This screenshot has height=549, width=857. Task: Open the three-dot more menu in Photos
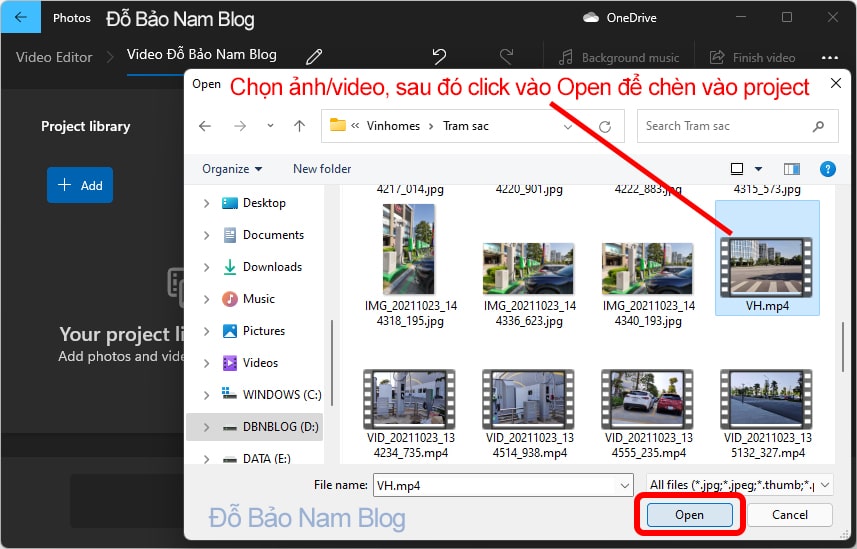point(829,57)
